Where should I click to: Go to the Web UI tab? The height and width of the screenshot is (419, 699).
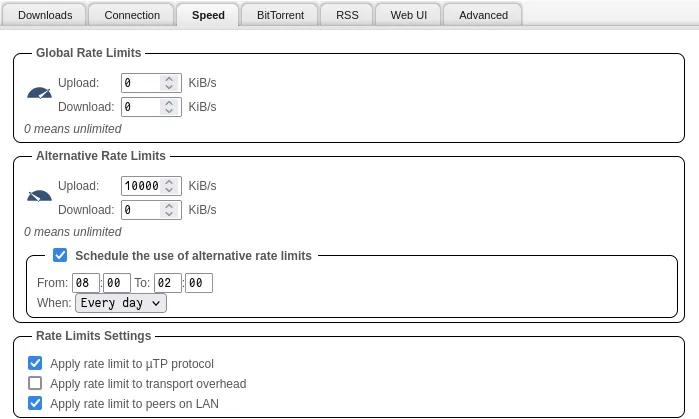click(407, 15)
